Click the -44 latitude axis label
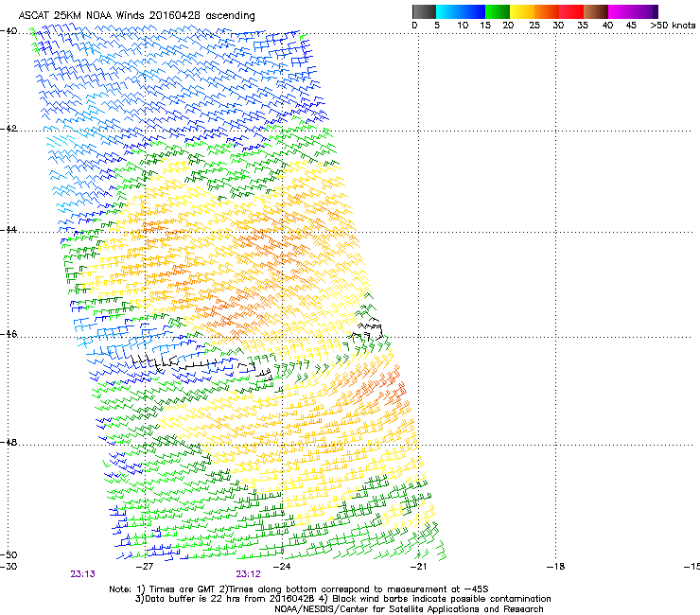 (x=9, y=230)
